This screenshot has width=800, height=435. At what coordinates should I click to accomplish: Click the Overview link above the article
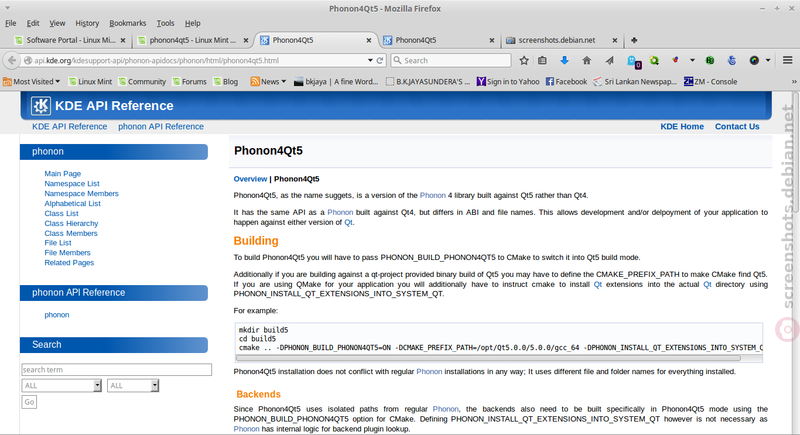tap(250, 179)
